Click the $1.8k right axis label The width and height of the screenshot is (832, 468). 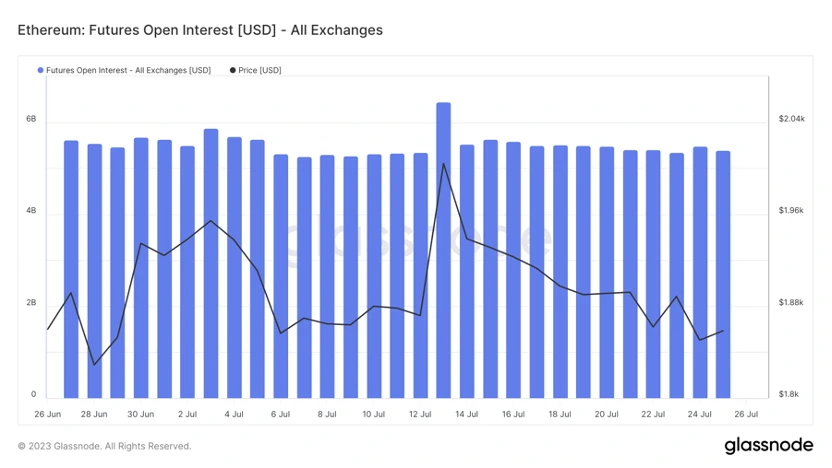(x=788, y=395)
